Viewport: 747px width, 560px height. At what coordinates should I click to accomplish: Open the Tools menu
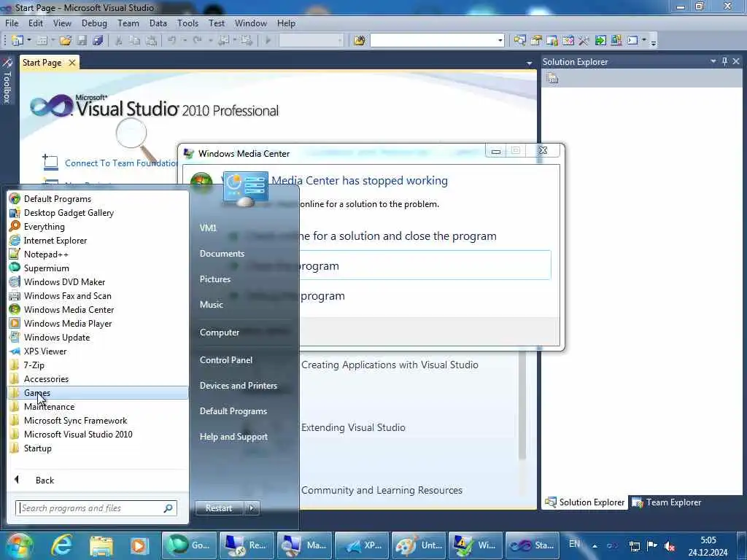point(187,23)
